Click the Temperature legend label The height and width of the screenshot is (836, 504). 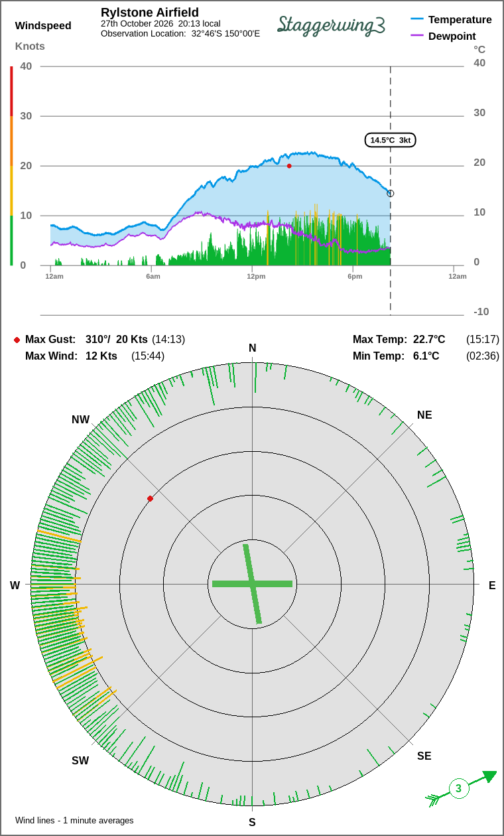tap(460, 19)
